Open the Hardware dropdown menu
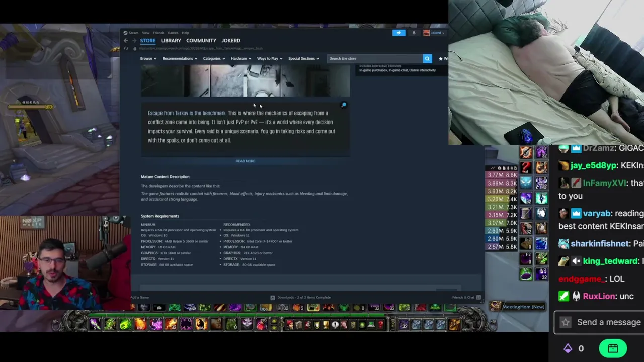The height and width of the screenshot is (362, 644). coord(242,58)
